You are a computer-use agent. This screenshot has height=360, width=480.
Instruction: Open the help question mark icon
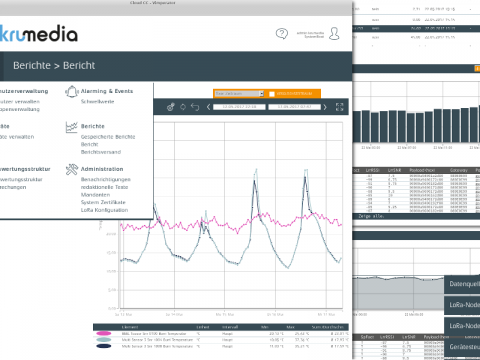point(282,34)
